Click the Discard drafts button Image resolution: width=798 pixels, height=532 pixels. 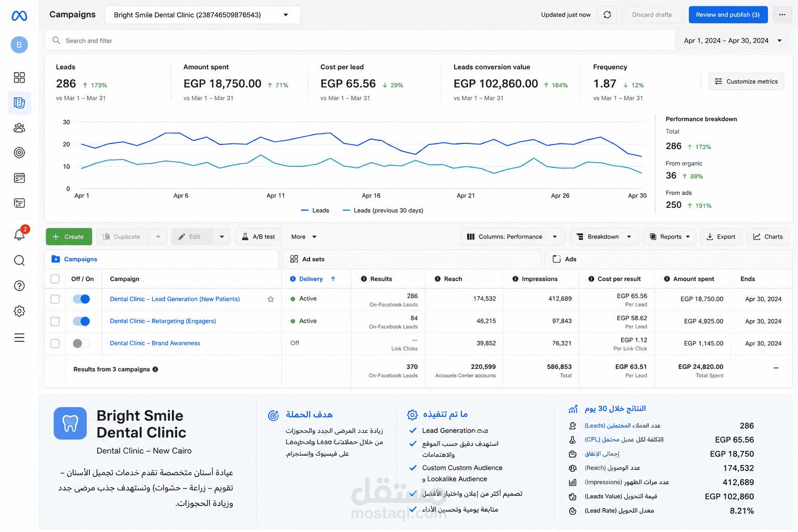pyautogui.click(x=652, y=15)
